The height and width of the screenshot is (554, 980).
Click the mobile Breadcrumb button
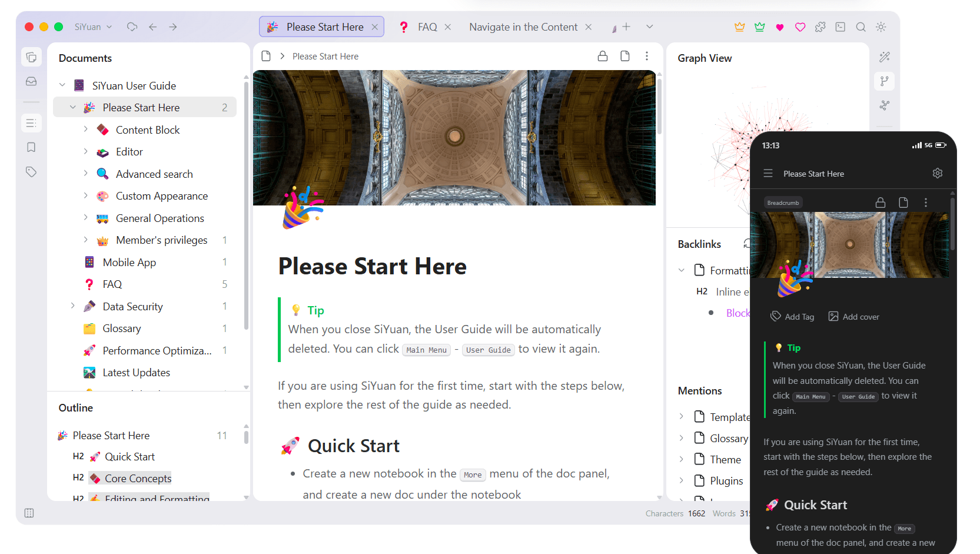[x=783, y=203]
